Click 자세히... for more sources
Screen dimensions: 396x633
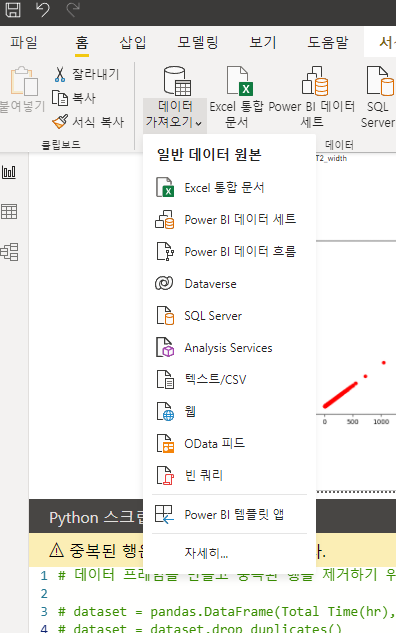[x=229, y=553]
